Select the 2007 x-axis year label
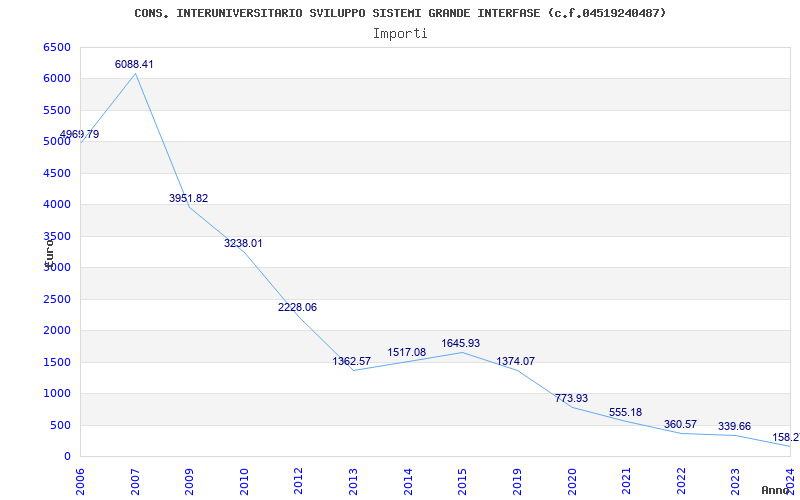The width and height of the screenshot is (800, 500). (x=135, y=482)
